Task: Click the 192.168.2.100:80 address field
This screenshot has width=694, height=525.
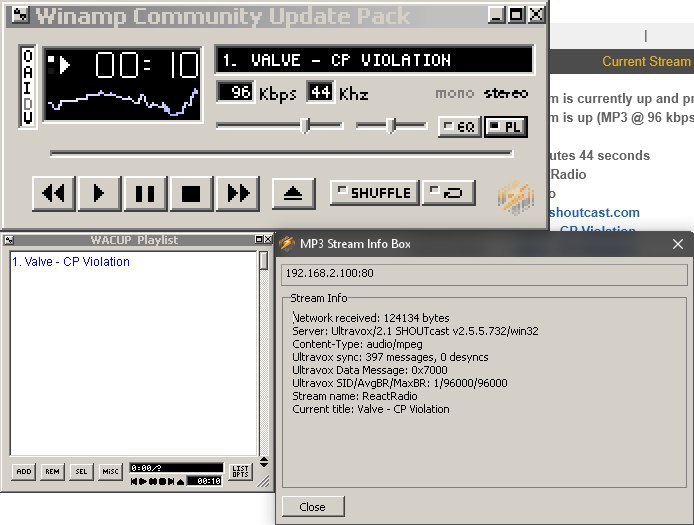Action: (x=484, y=274)
